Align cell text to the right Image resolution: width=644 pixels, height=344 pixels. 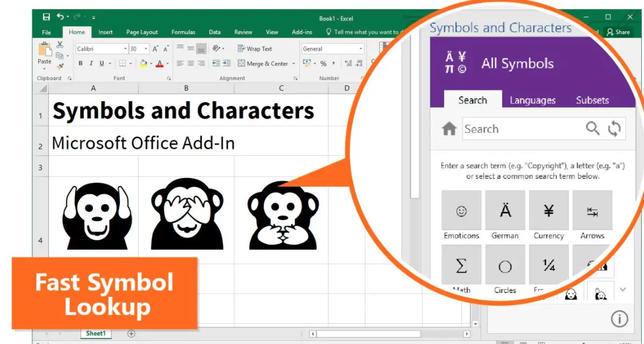pos(201,63)
